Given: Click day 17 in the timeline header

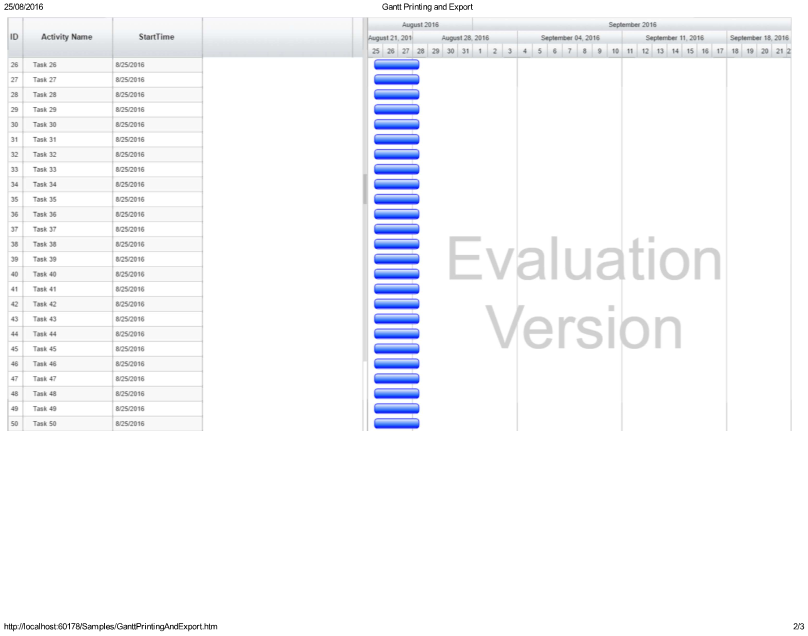Looking at the screenshot, I should pos(719,51).
